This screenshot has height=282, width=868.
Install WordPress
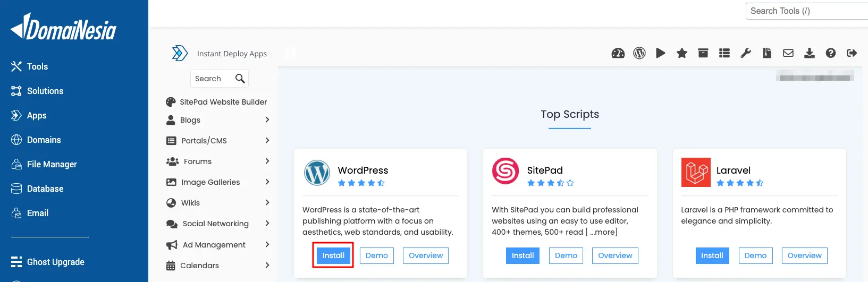click(333, 255)
